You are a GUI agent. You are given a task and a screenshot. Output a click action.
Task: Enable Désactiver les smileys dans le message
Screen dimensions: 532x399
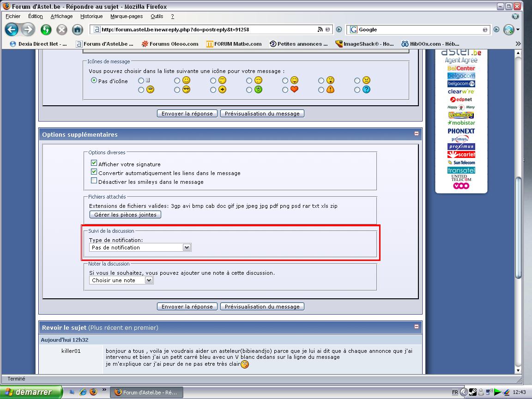click(x=94, y=181)
